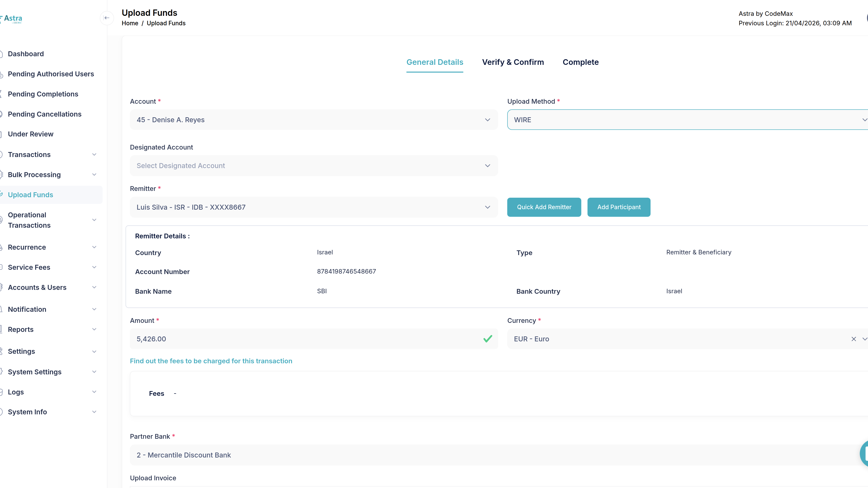This screenshot has width=868, height=488.
Task: Click the Amount field with 5,426.00
Action: click(314, 339)
